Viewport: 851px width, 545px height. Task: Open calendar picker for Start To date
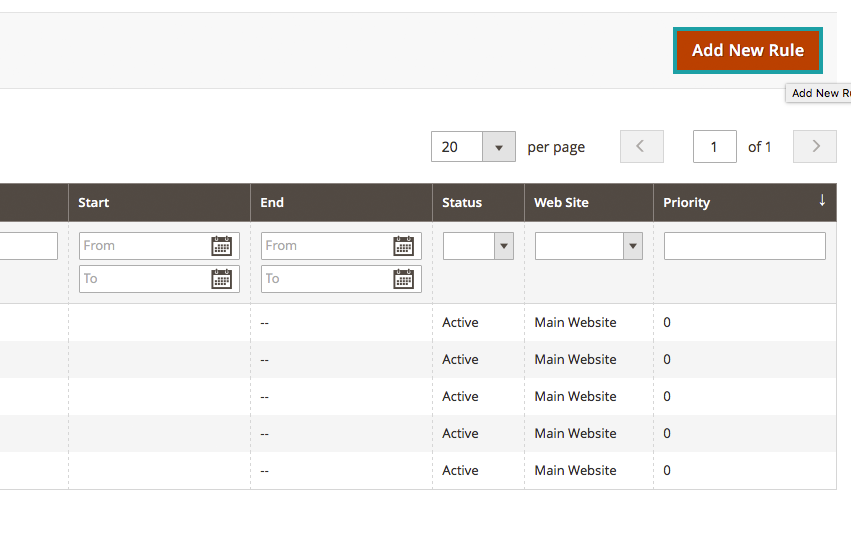pos(221,279)
